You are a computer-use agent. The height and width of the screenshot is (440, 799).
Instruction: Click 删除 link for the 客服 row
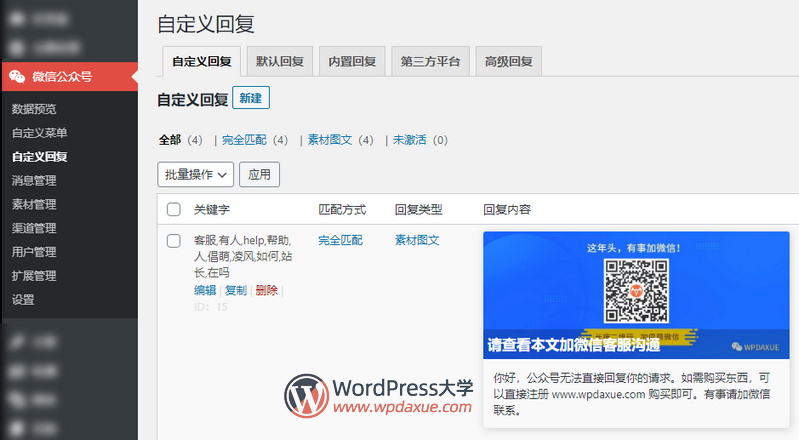[267, 290]
